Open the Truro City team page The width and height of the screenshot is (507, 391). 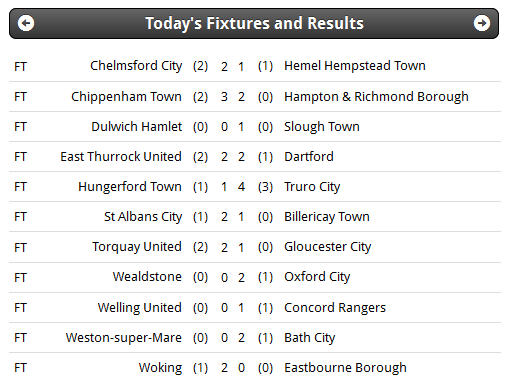pyautogui.click(x=312, y=187)
